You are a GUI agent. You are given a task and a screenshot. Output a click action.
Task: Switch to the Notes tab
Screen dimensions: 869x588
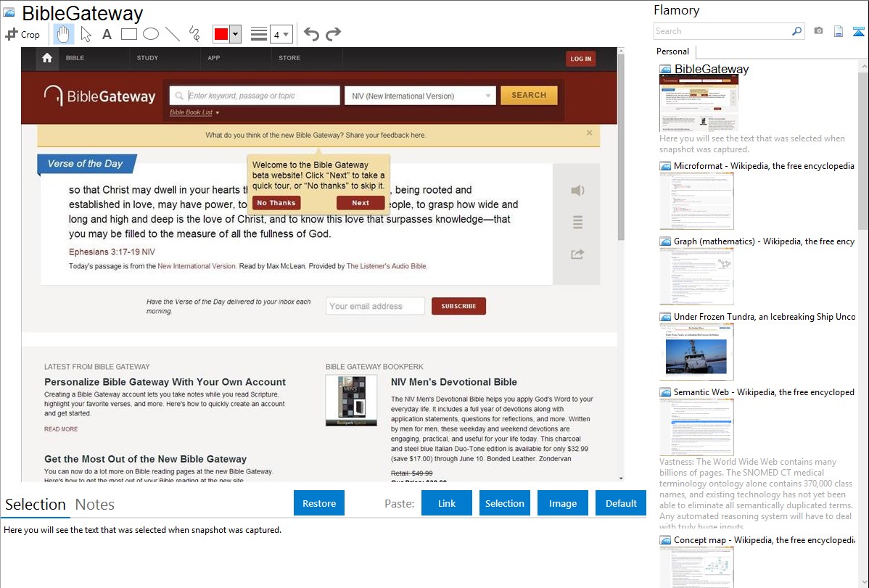pos(95,505)
